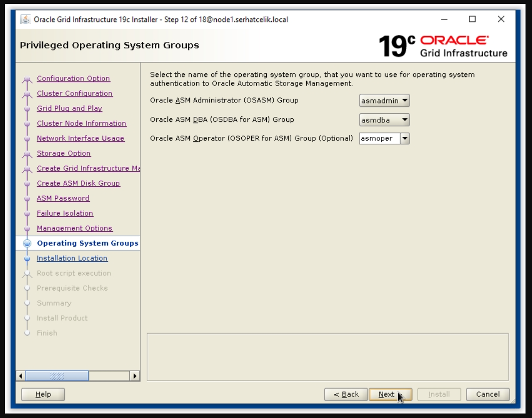
Task: Click the Help button
Action: tap(43, 394)
